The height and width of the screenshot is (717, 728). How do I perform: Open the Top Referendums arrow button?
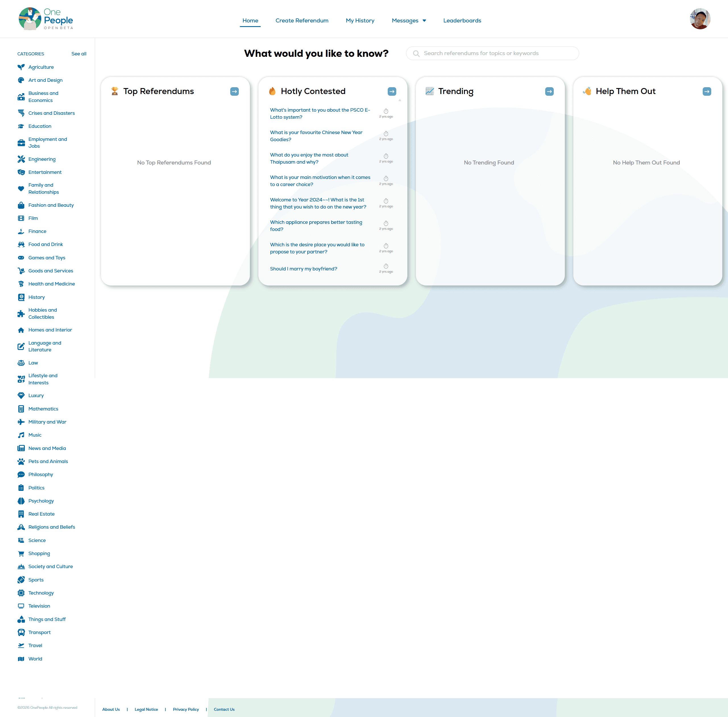tap(235, 91)
